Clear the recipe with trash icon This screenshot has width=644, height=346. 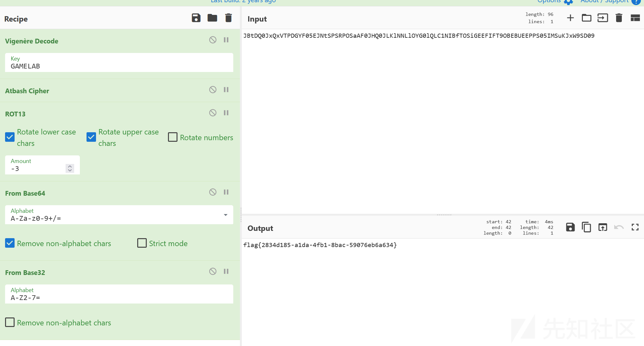tap(229, 18)
